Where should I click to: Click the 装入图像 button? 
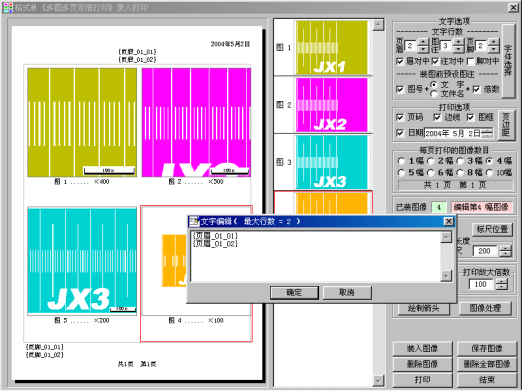pos(422,349)
